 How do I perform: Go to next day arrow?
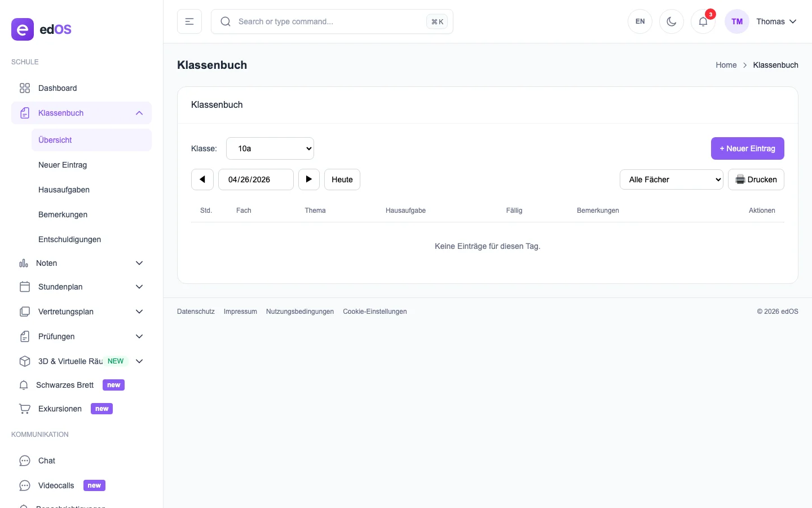click(x=308, y=179)
